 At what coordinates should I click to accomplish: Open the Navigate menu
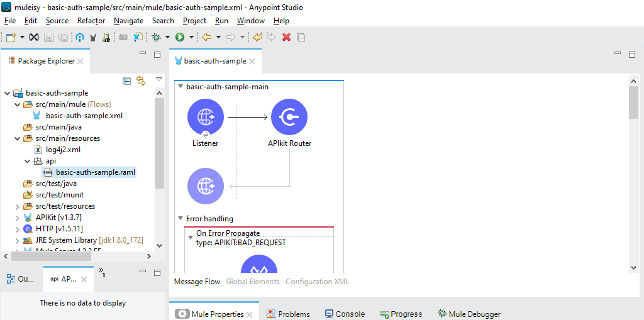pos(128,21)
